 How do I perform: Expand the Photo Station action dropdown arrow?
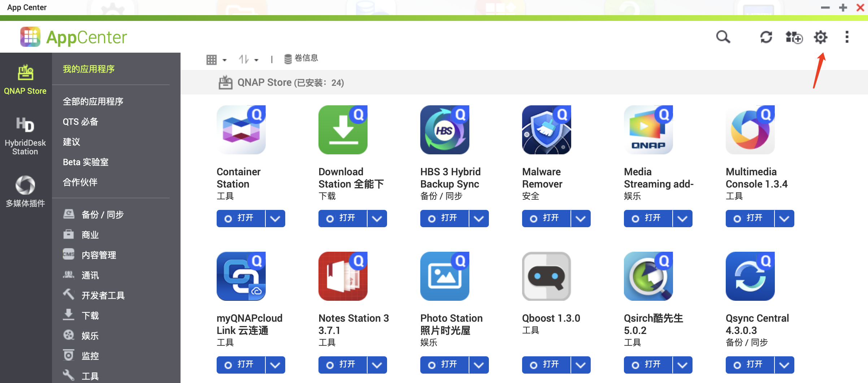479,365
